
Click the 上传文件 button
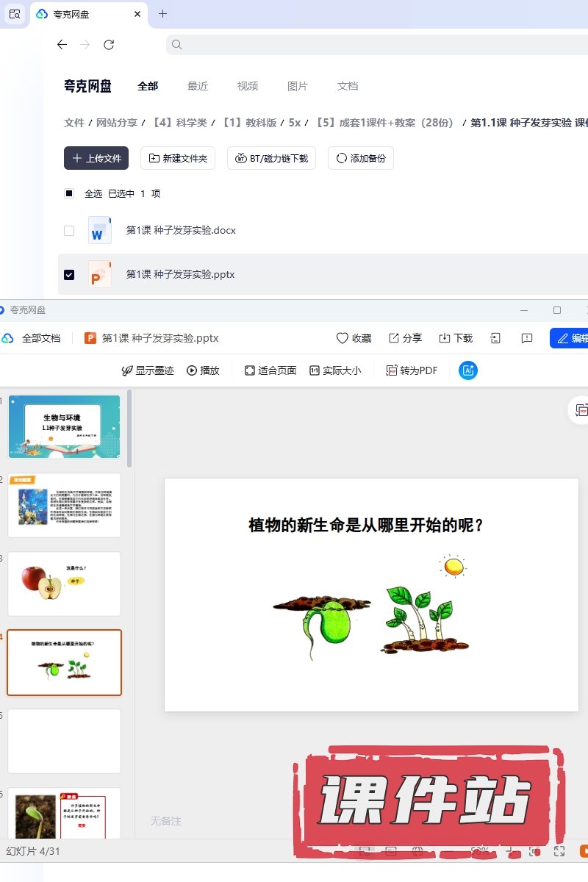96,158
